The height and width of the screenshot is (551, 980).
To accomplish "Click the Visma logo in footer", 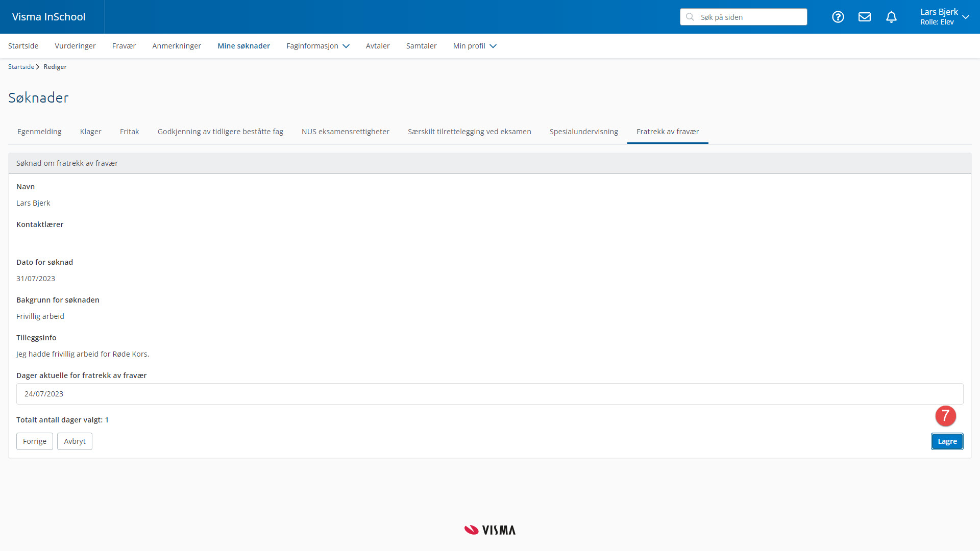I will 489,530.
